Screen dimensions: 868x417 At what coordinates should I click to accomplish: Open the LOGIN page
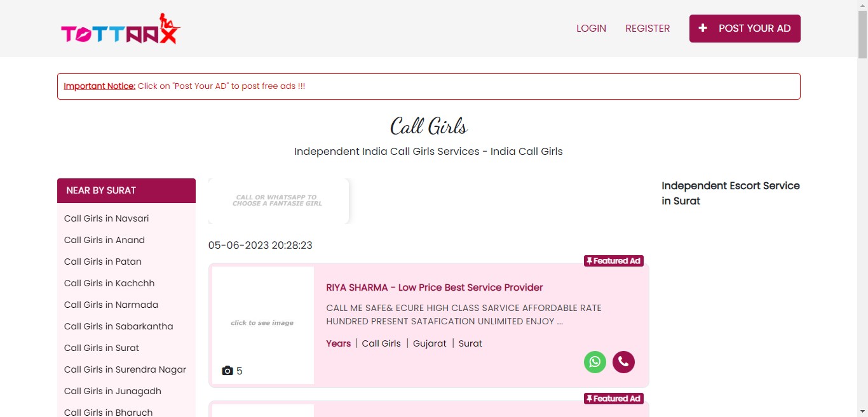click(591, 28)
